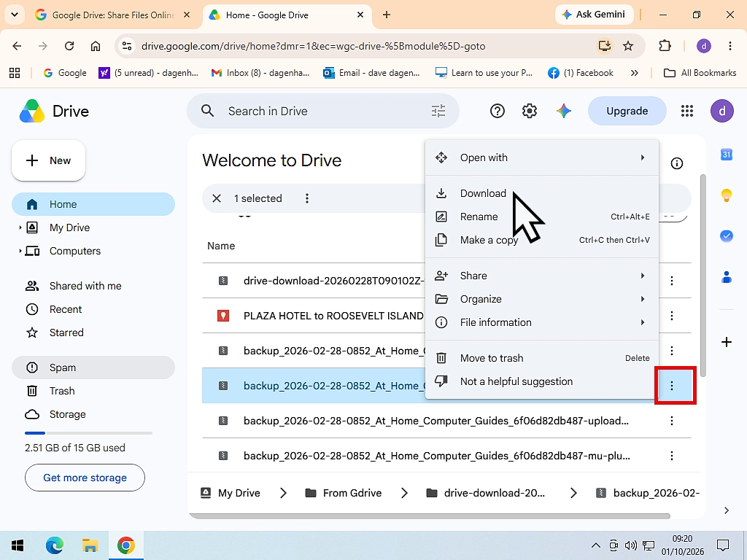Open Shared with me in sidebar

(93, 286)
